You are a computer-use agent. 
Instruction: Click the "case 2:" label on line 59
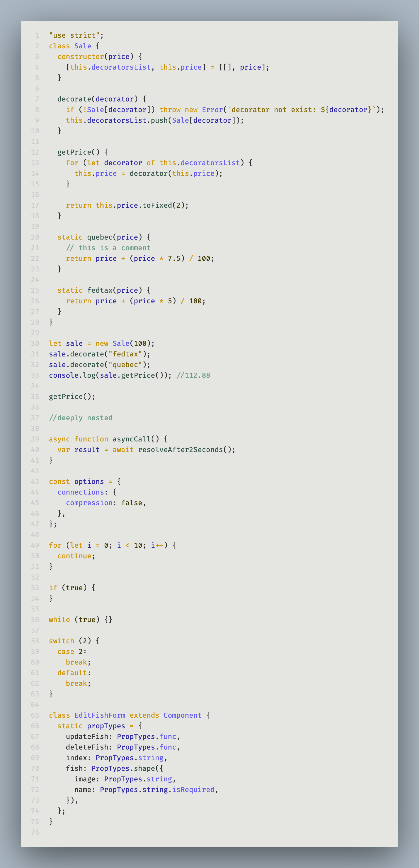click(x=72, y=651)
